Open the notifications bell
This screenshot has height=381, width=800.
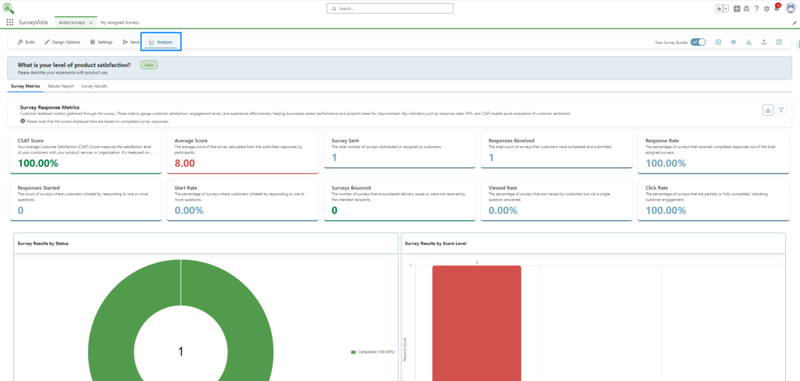pyautogui.click(x=777, y=8)
